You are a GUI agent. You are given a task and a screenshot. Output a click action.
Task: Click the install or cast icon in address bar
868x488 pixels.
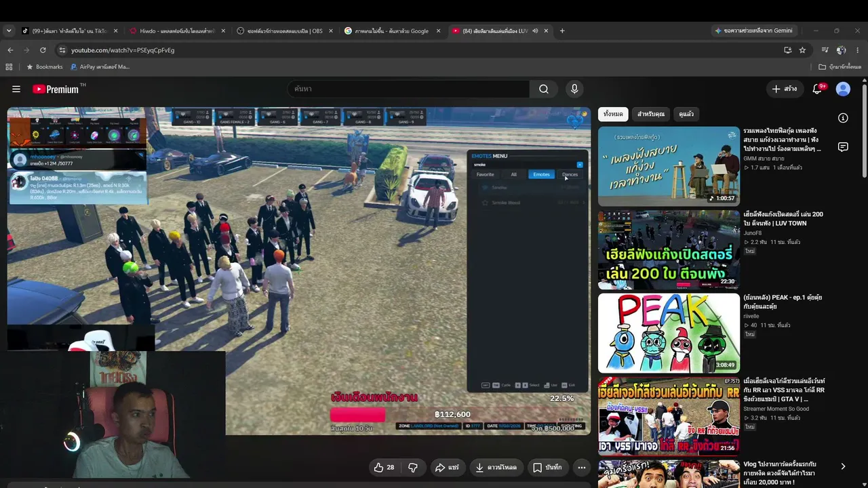787,50
